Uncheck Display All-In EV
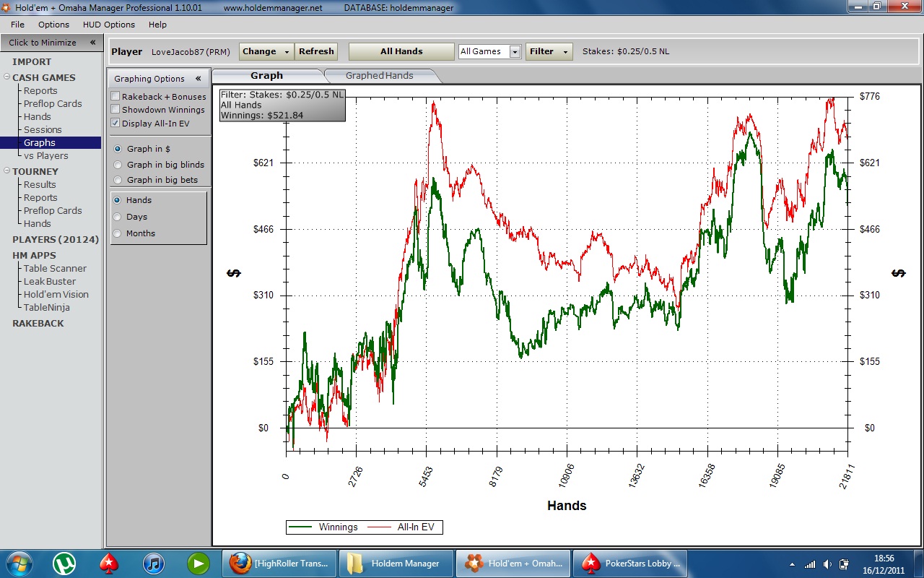Viewport: 924px width, 578px height. pos(115,124)
